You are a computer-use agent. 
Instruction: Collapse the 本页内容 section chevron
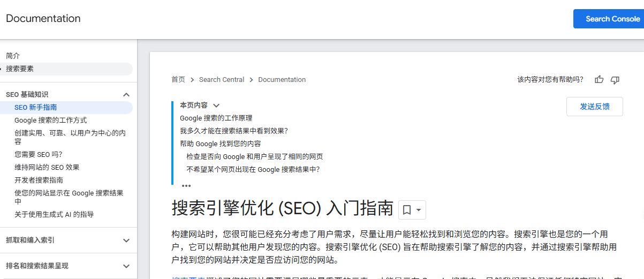click(216, 105)
